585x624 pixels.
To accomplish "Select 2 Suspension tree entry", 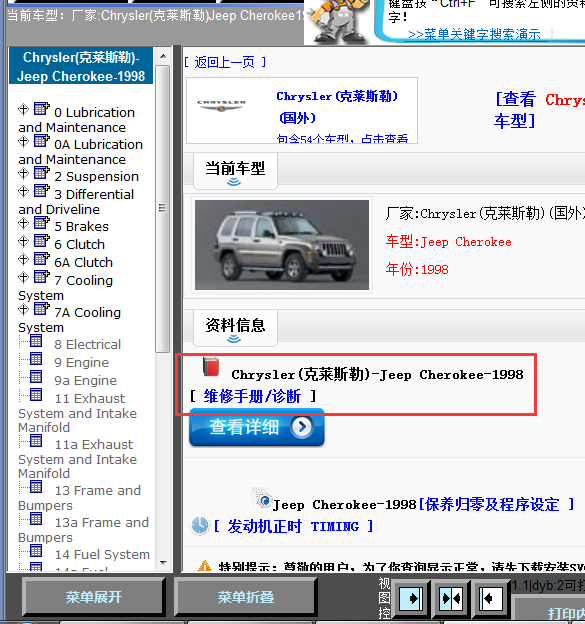I will (x=96, y=176).
